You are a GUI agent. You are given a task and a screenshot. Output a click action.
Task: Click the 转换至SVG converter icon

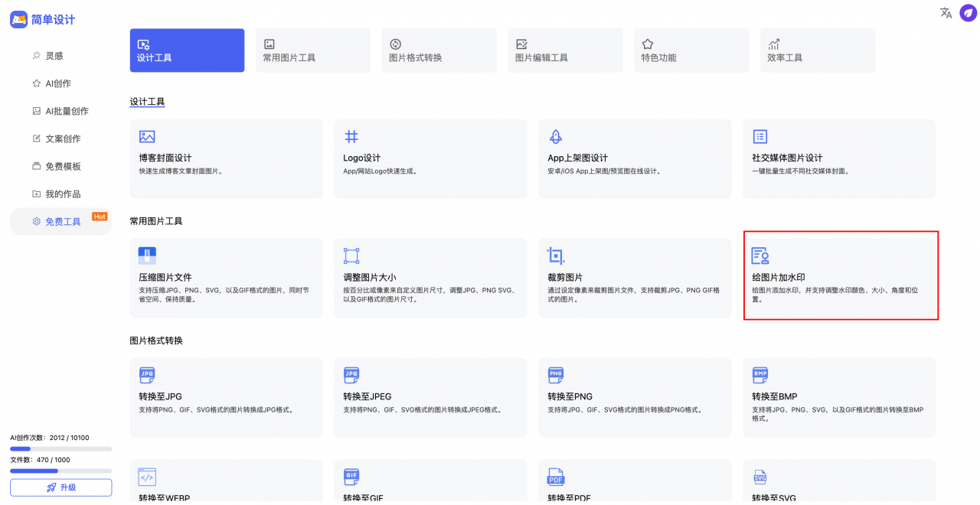pos(760,477)
